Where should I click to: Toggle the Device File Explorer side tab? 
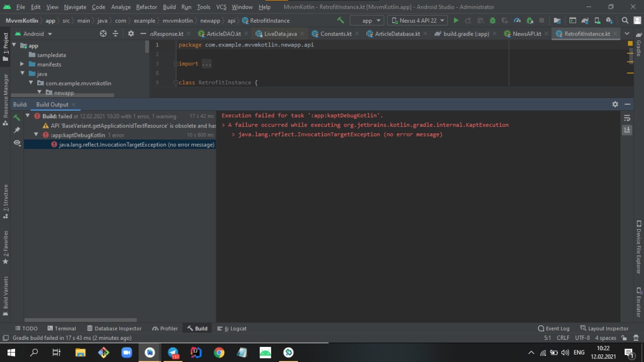(x=638, y=247)
